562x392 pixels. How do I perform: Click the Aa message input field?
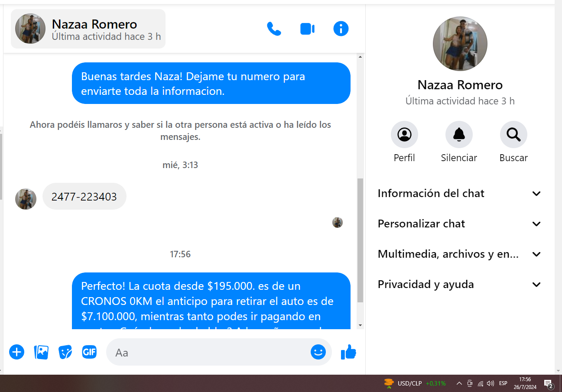(x=208, y=353)
